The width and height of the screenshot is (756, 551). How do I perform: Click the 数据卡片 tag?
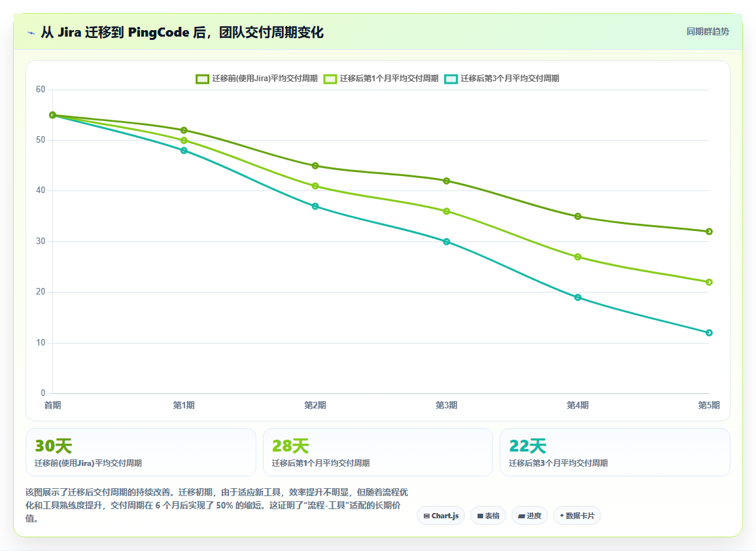pyautogui.click(x=577, y=516)
